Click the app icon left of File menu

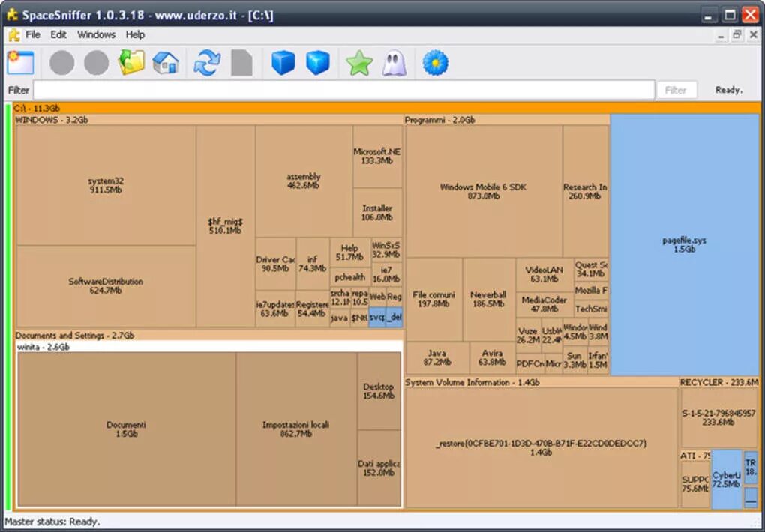coord(14,35)
